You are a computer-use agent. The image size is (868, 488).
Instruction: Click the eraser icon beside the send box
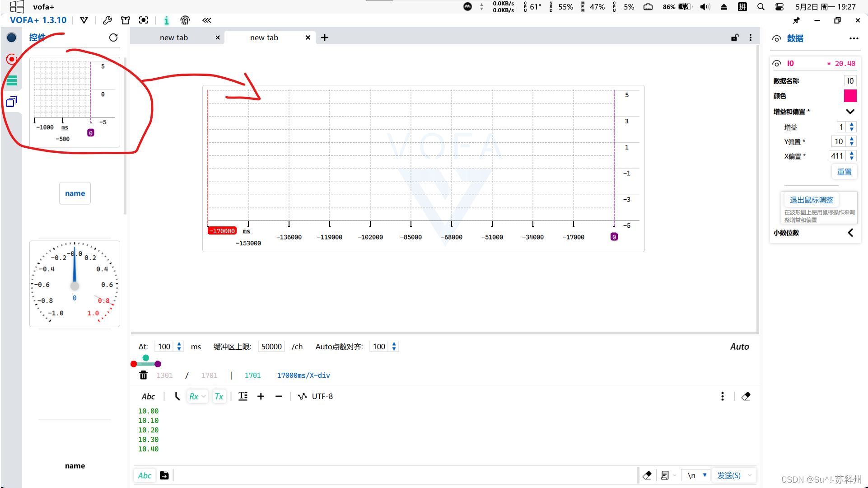pyautogui.click(x=647, y=475)
